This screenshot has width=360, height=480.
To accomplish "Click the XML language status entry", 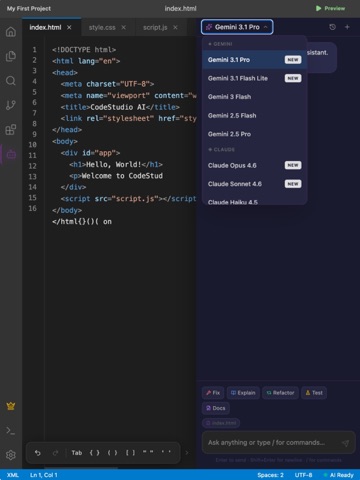I will point(13,475).
